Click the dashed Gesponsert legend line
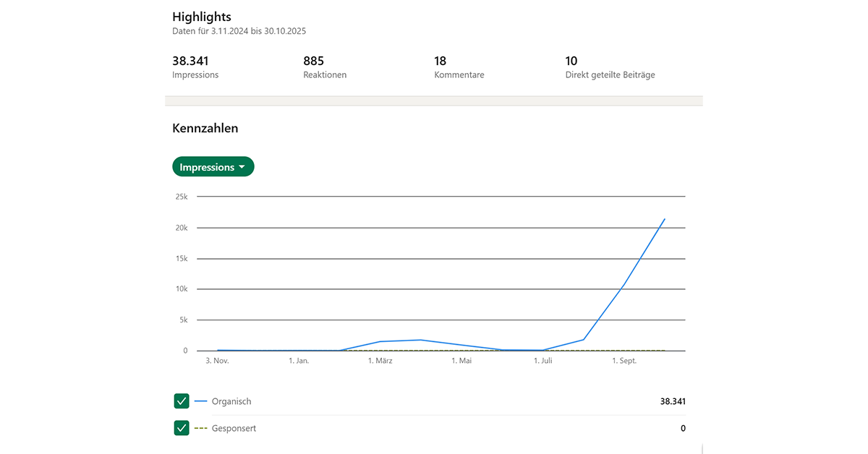Image resolution: width=868 pixels, height=454 pixels. tap(201, 428)
